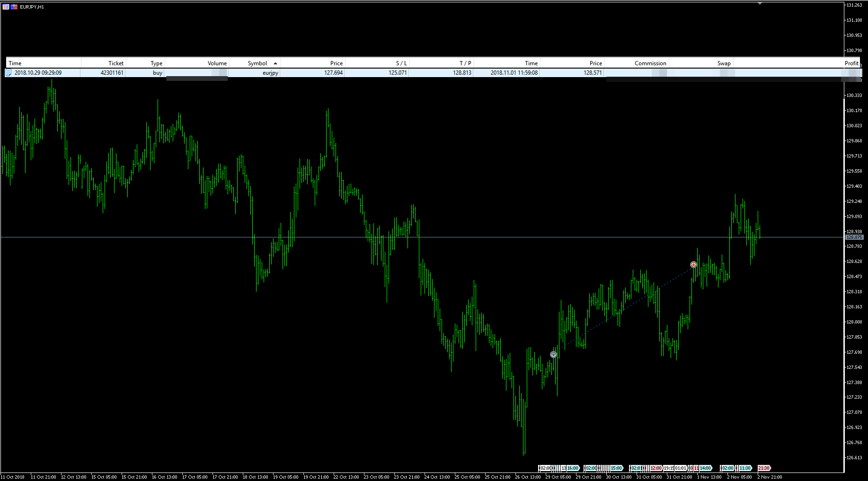This screenshot has height=481, width=868.
Task: Select the red trade exit marker on chart
Action: pos(693,265)
